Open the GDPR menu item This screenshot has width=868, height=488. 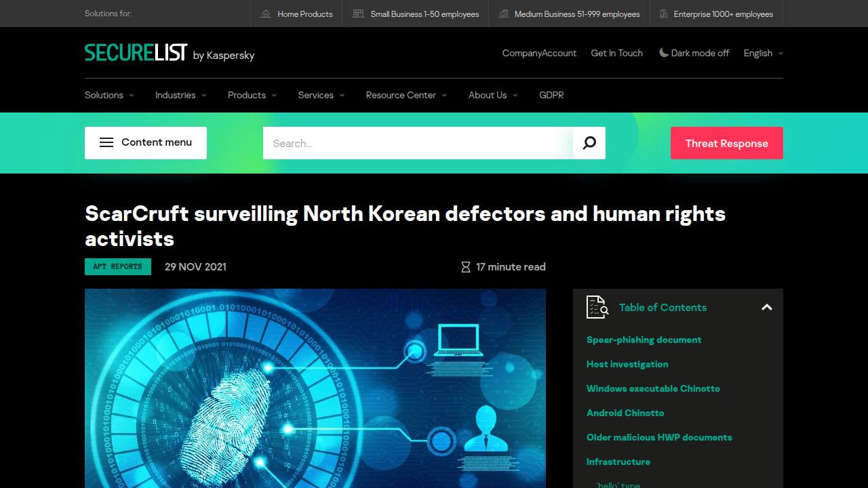551,95
